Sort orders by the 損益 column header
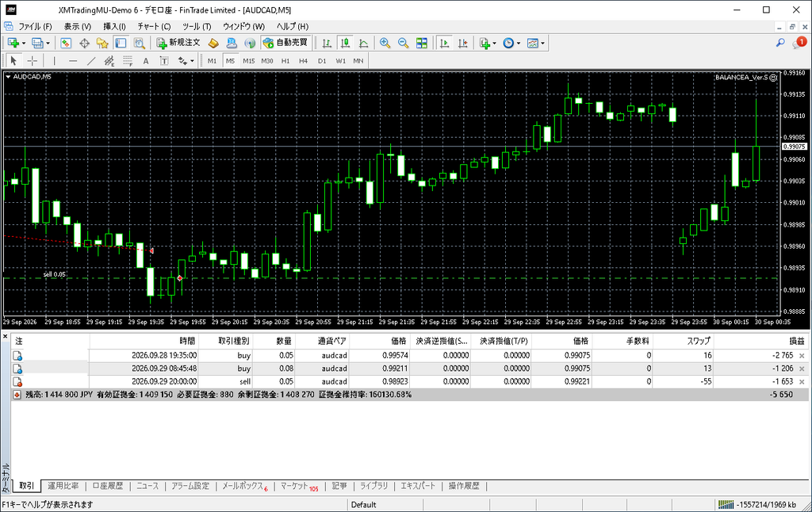Image resolution: width=812 pixels, height=512 pixels. [760, 341]
